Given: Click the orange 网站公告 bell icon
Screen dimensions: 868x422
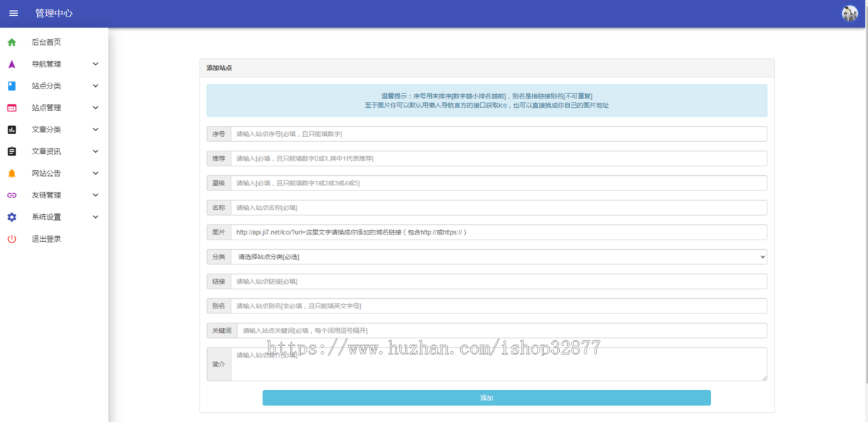Looking at the screenshot, I should pos(12,173).
